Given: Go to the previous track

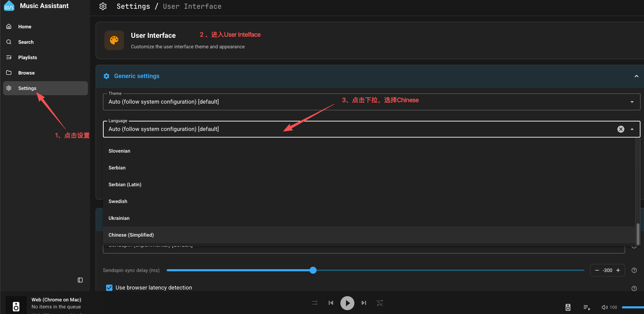Looking at the screenshot, I should (331, 303).
